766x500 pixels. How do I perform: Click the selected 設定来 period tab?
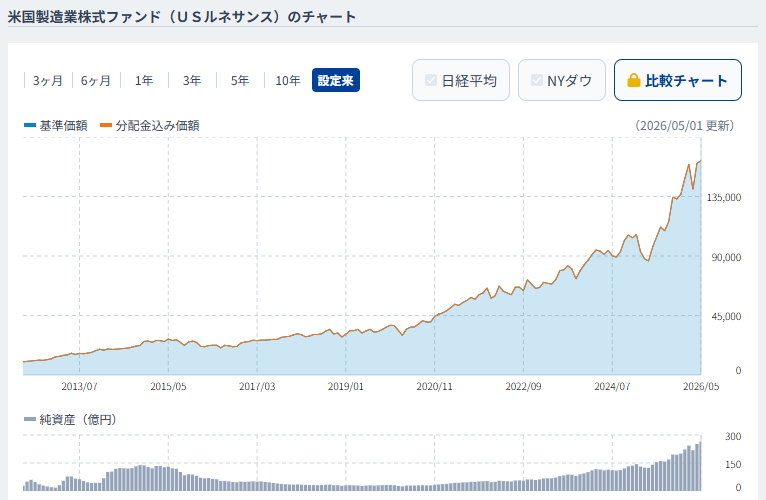pos(336,80)
